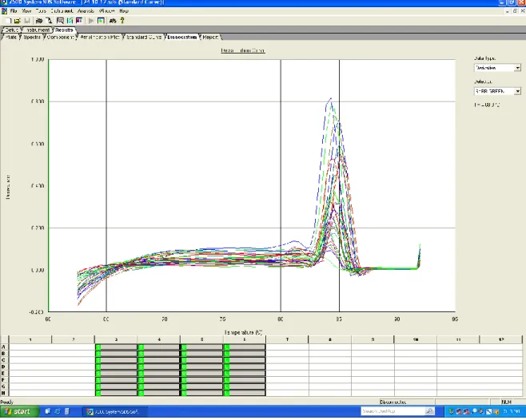
Task: Open the Window menu
Action: 107,11
